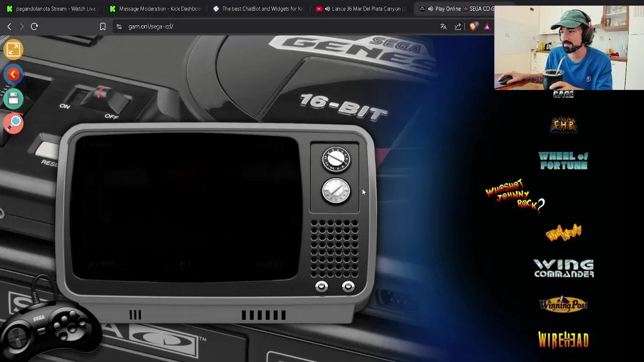Open the Brave Shields lion icon
The image size is (644, 362).
tap(473, 26)
